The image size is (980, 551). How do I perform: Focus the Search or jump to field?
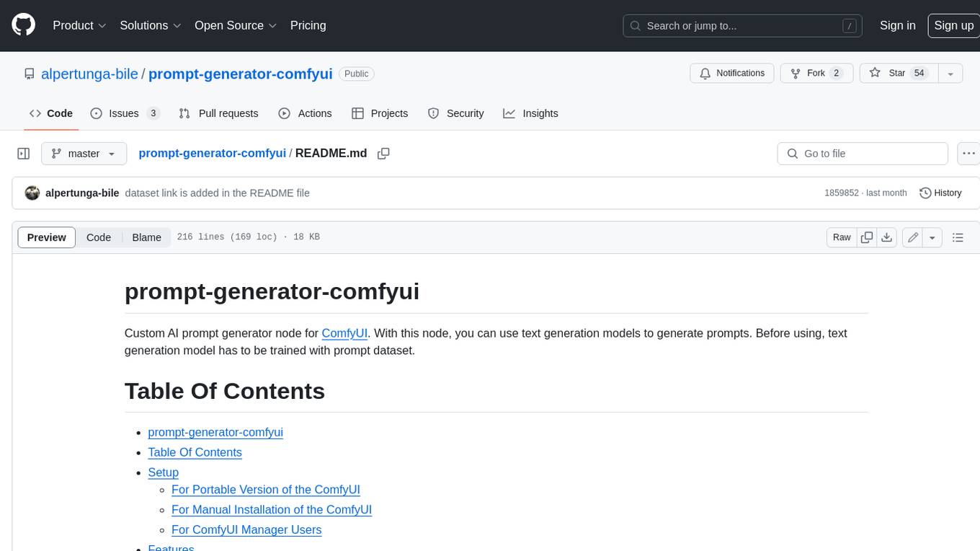[743, 25]
